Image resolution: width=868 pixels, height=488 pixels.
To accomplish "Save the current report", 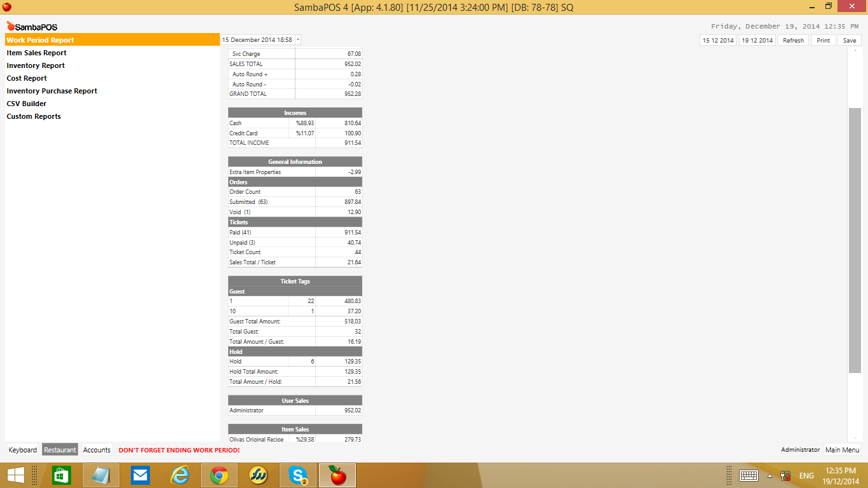I will pos(850,40).
